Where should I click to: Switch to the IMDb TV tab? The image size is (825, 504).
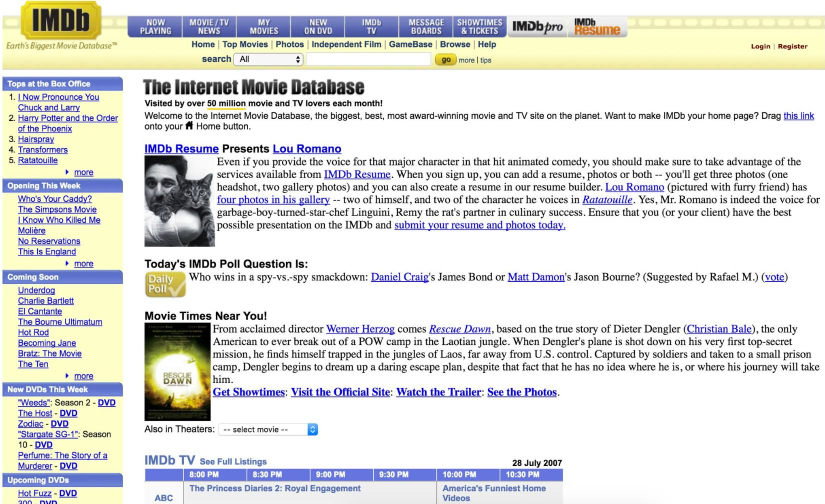click(x=371, y=26)
